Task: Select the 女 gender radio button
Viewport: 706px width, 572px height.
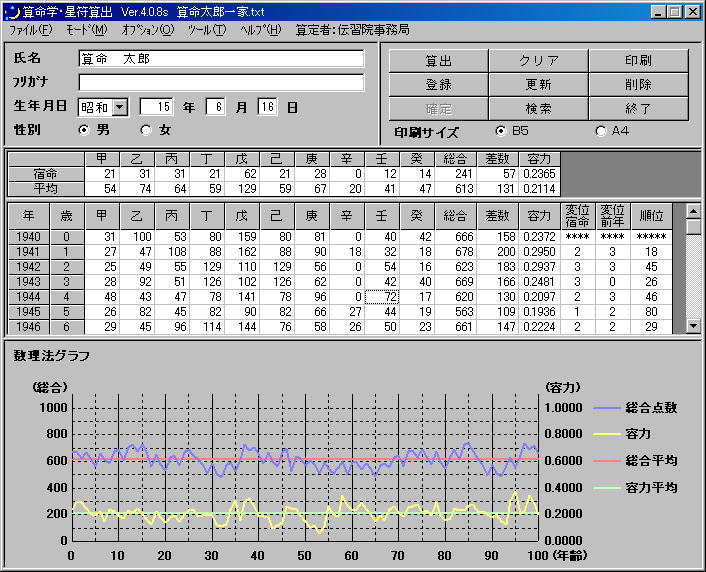Action: 146,130
